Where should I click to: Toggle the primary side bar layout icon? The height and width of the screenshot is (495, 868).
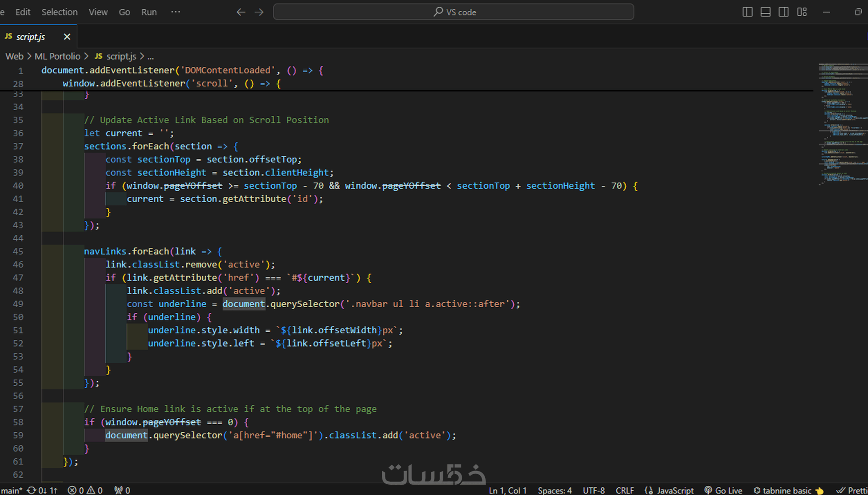click(x=747, y=12)
